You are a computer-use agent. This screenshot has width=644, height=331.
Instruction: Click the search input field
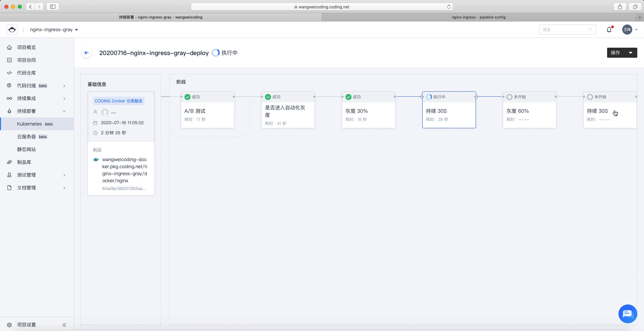pyautogui.click(x=567, y=30)
